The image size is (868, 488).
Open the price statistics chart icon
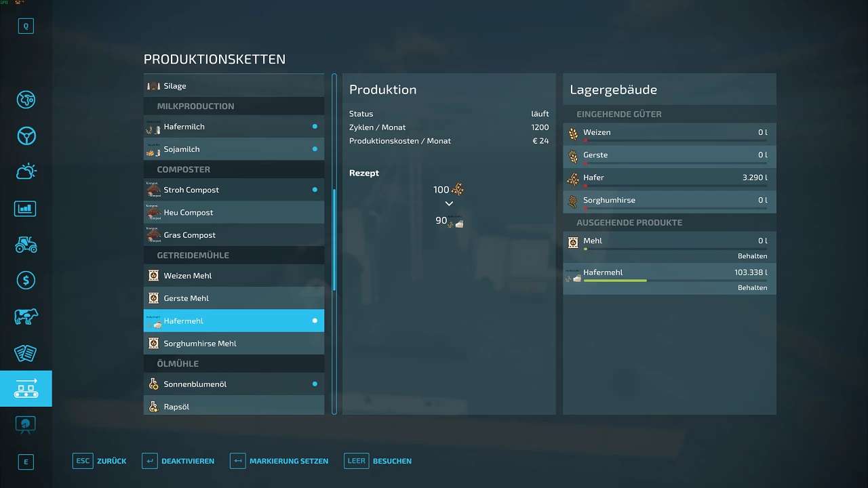[26, 208]
